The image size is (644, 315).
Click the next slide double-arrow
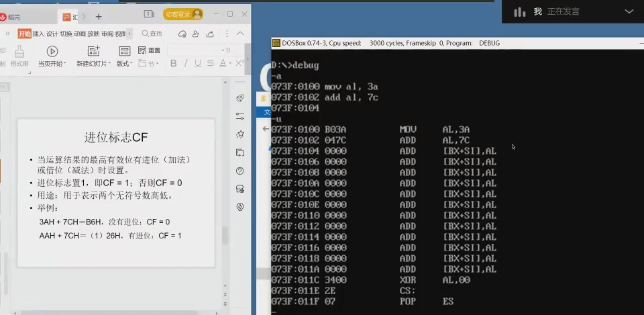(225, 304)
